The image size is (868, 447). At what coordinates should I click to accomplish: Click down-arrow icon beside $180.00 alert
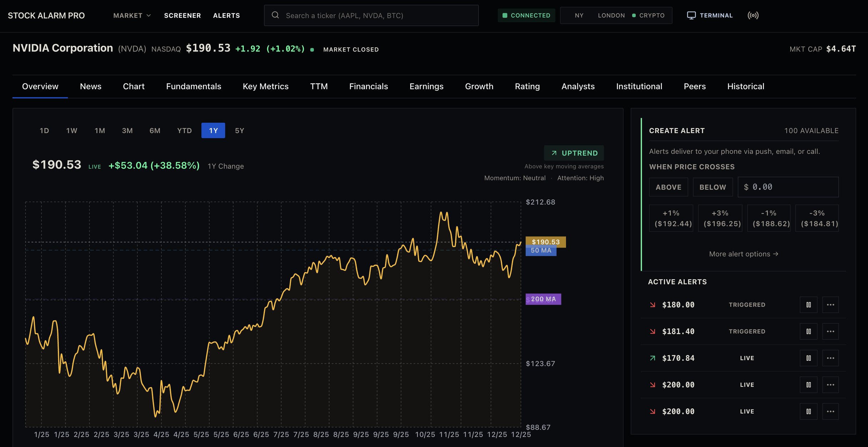652,305
